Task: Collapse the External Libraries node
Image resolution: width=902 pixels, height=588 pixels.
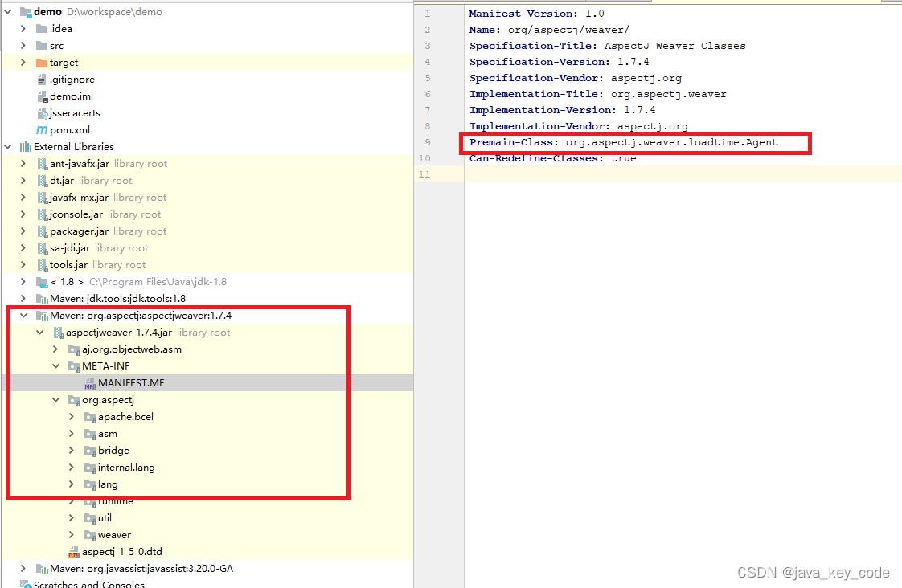Action: coord(8,146)
